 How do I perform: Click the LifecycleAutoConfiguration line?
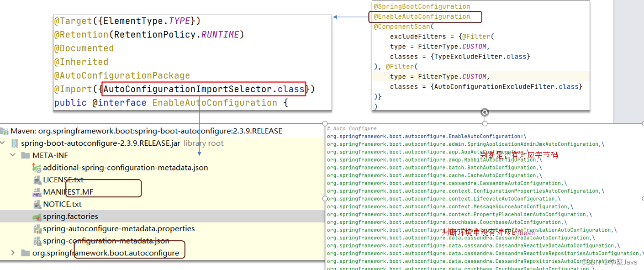point(443,199)
